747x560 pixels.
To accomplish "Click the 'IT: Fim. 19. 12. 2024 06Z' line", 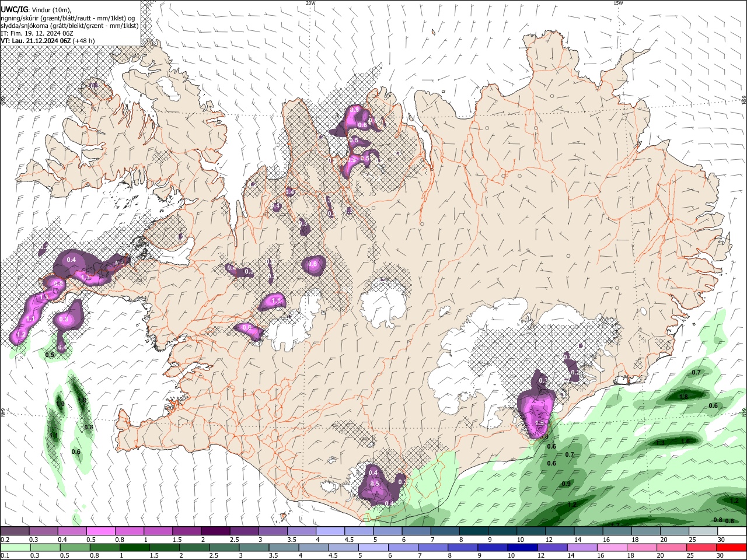I will coord(37,33).
